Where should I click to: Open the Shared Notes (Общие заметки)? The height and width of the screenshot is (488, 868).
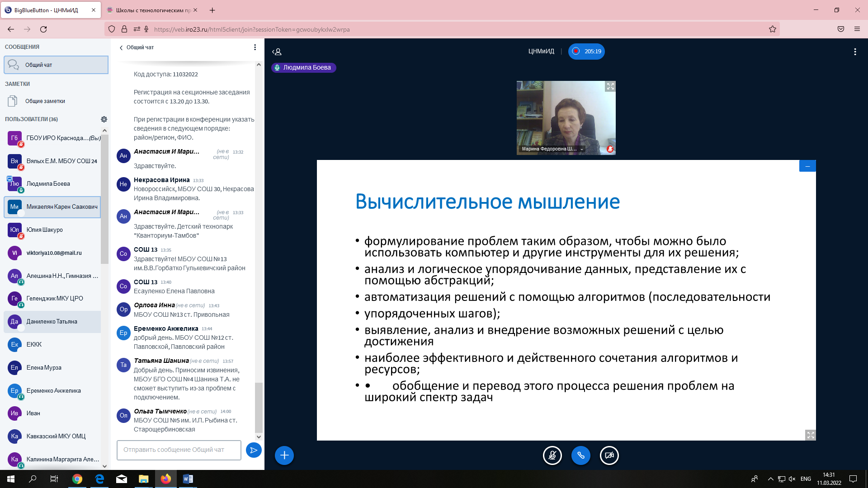click(45, 101)
